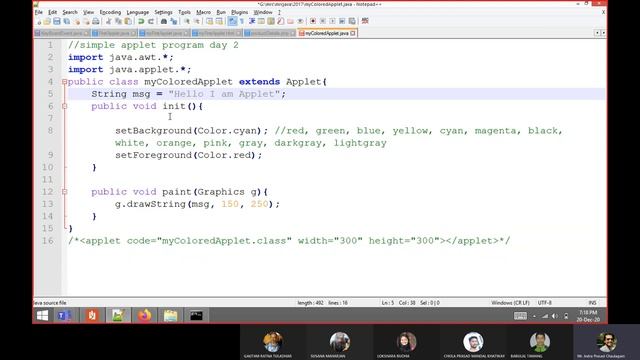Click the Stop Recording macro icon
Viewport: 640px width, 360px height.
[x=322, y=21]
